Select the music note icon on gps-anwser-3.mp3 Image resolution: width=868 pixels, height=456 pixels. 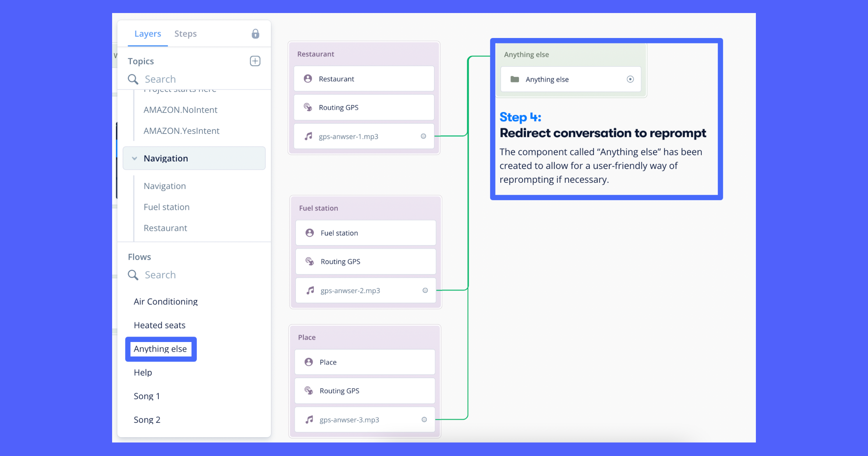click(x=309, y=419)
